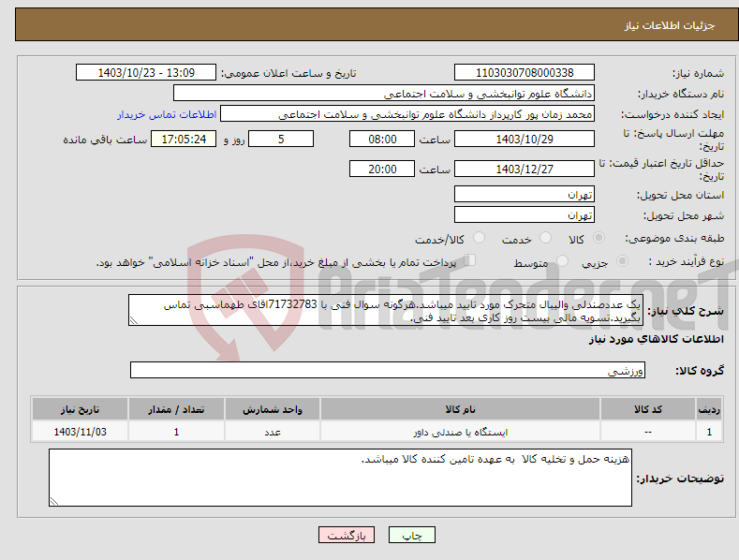Click the general need description text area
Image resolution: width=739 pixels, height=560 pixels.
point(386,310)
